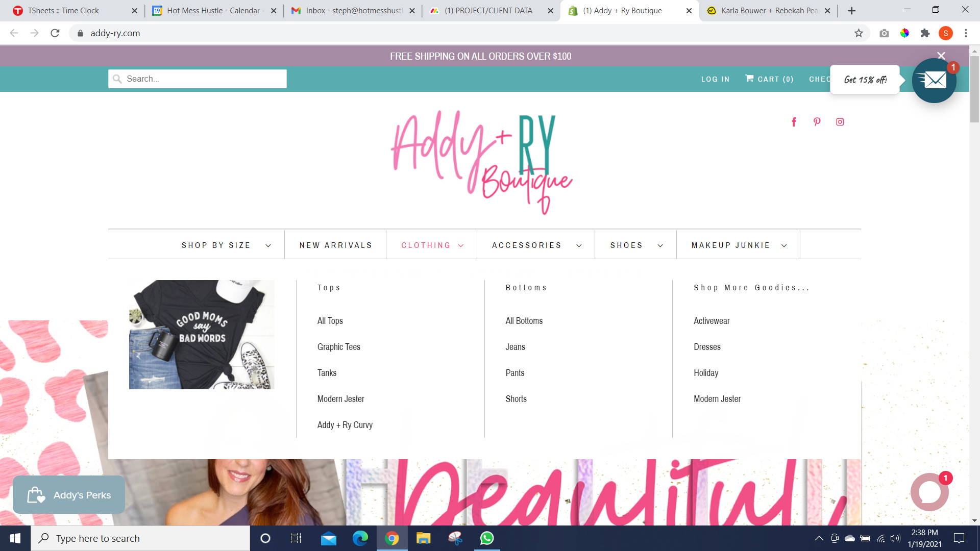Click the Addy + Ry Boutique logo
The image size is (980, 551).
[482, 162]
